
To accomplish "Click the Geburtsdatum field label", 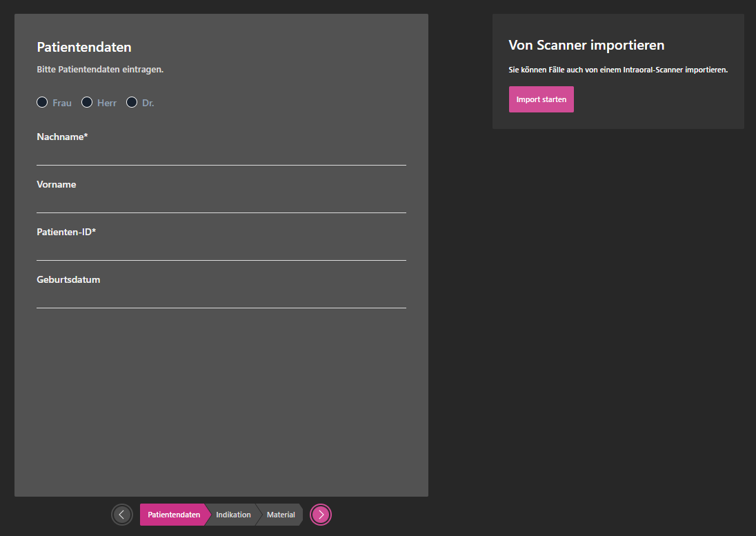I will click(x=68, y=280).
